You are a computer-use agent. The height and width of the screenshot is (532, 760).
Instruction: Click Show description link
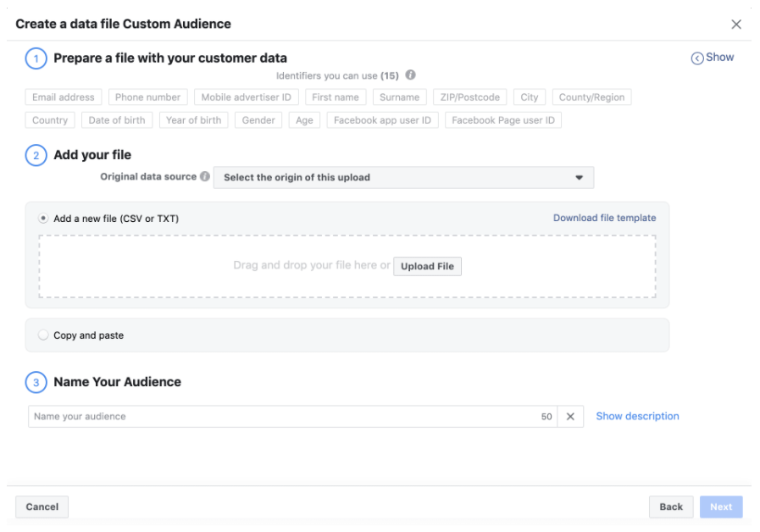pos(637,416)
